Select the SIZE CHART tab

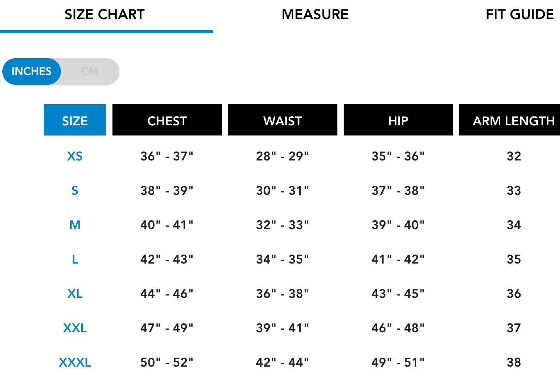[105, 14]
